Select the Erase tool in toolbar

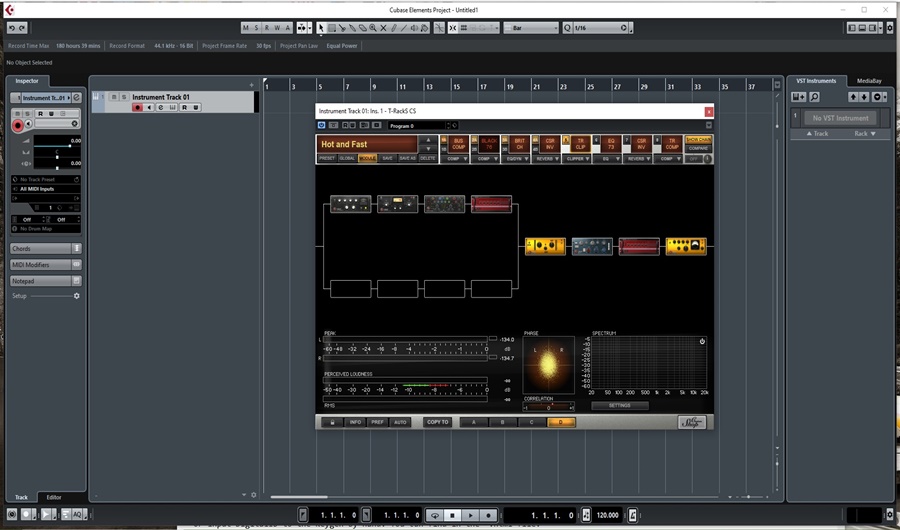363,28
